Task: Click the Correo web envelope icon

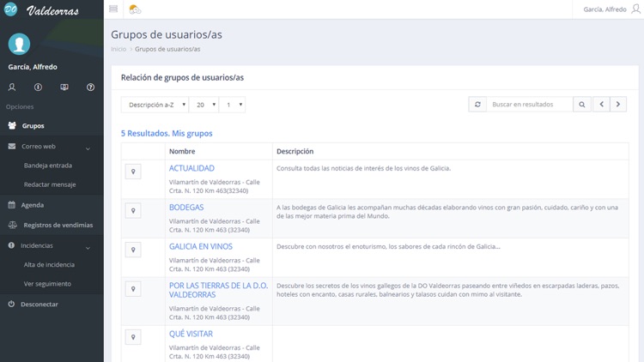Action: [12, 146]
